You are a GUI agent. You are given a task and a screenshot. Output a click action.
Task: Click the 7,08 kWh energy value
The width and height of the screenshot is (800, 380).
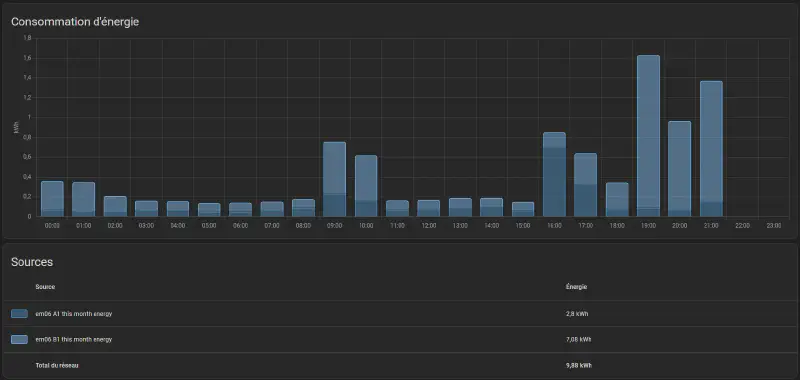tap(579, 339)
